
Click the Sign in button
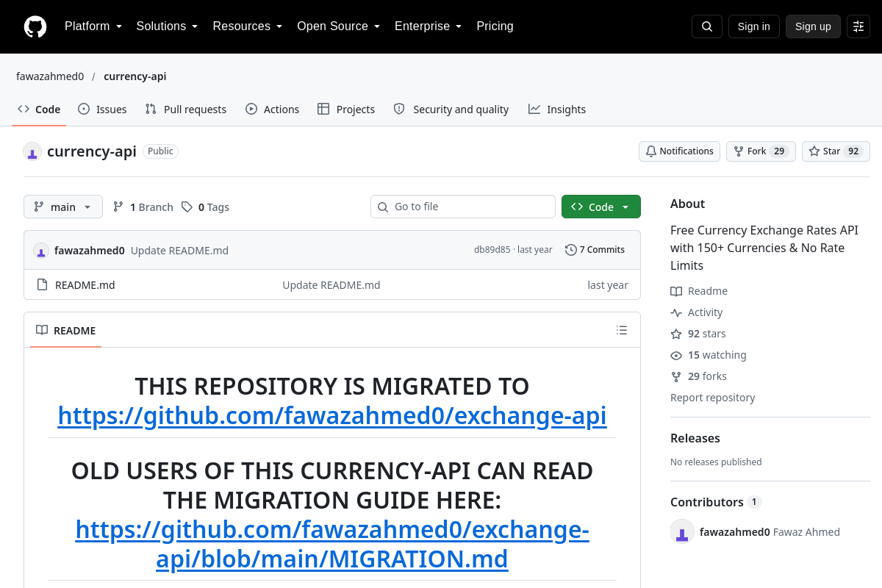point(754,26)
